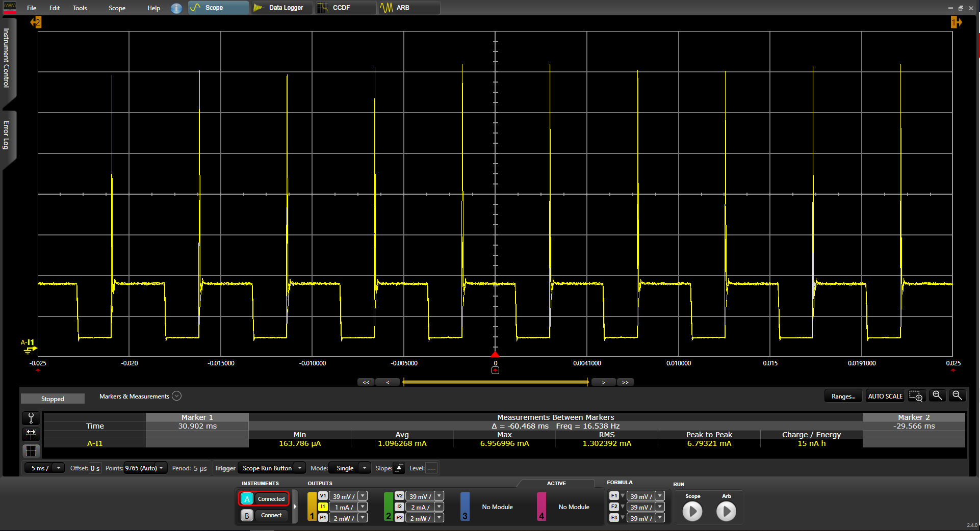This screenshot has width=980, height=531.
Task: Switch to the Data Logger tab
Action: coord(281,8)
